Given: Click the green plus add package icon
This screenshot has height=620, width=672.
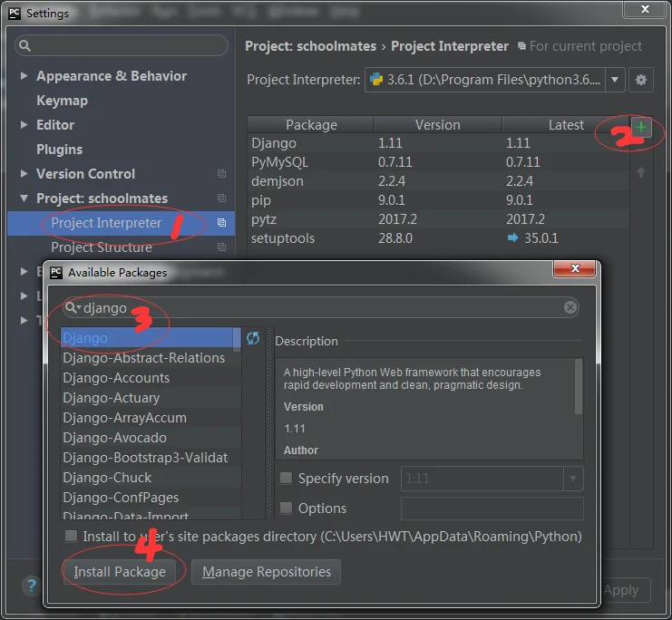Looking at the screenshot, I should [641, 127].
